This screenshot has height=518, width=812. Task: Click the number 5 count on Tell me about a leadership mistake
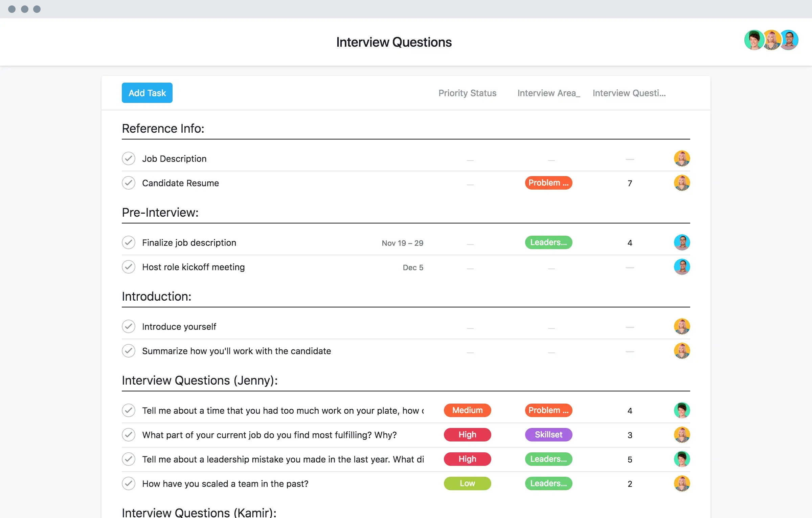pos(629,459)
